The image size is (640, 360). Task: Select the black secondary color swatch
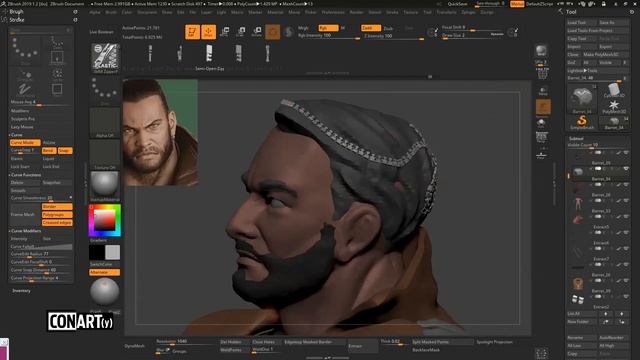click(96, 253)
